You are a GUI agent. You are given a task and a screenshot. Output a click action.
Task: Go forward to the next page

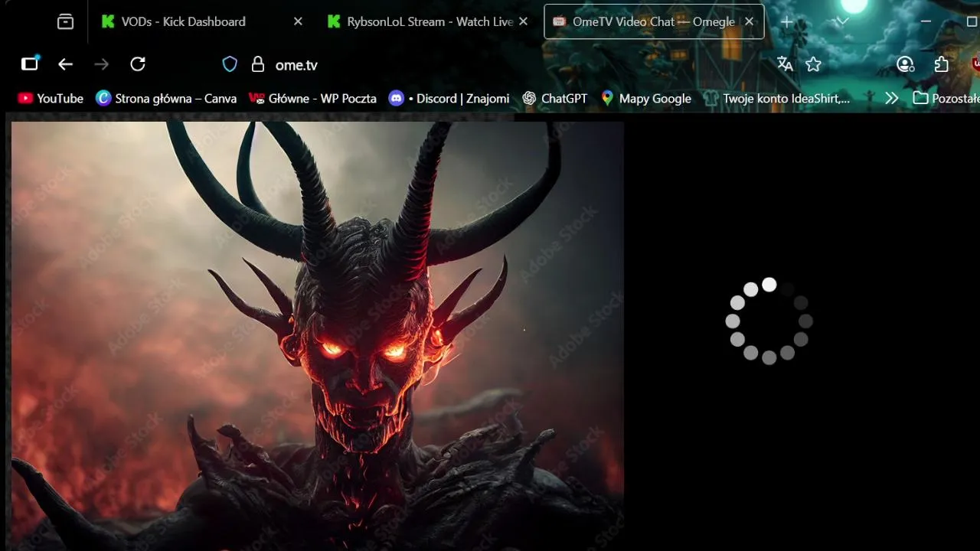point(101,64)
